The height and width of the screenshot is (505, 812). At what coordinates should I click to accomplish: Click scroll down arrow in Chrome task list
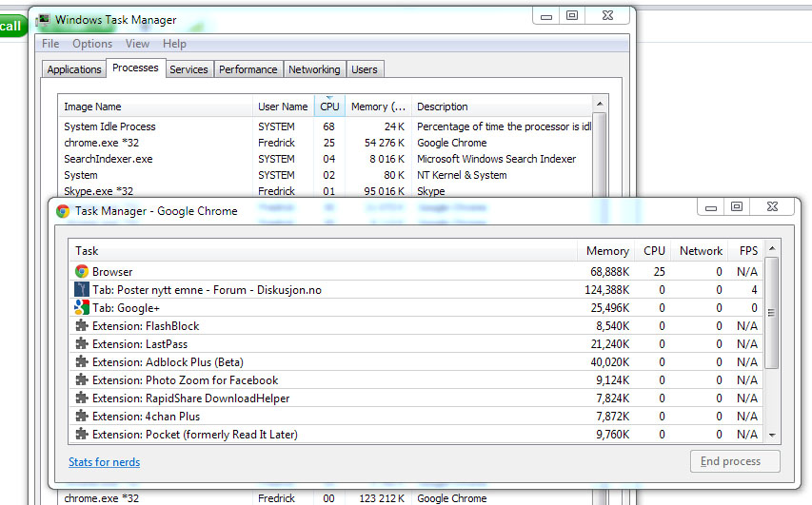(x=772, y=436)
